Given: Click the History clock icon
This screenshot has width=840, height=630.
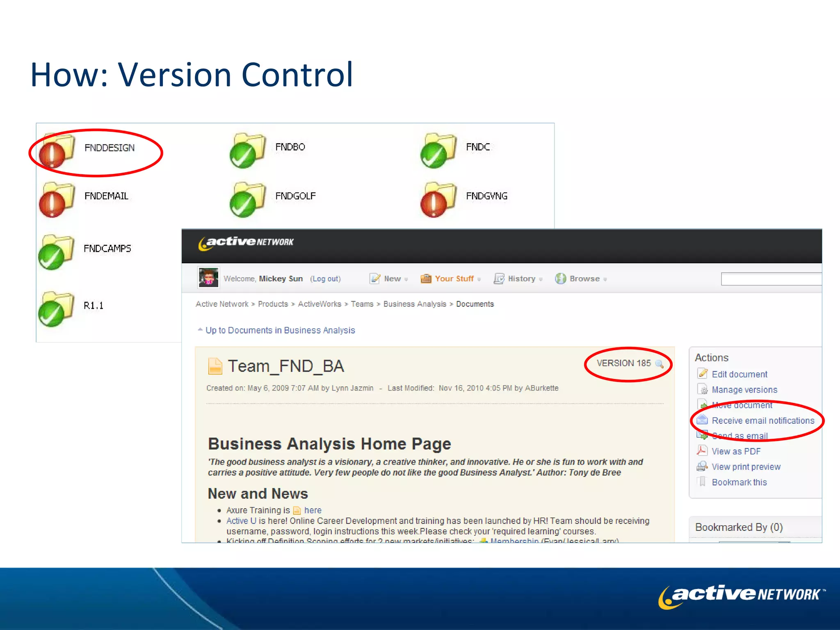Looking at the screenshot, I should [x=499, y=279].
